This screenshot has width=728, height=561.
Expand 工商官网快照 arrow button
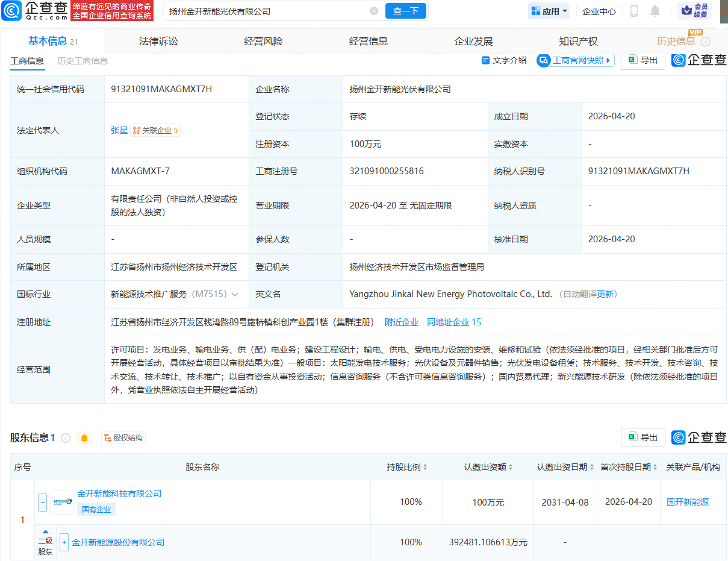(608, 60)
